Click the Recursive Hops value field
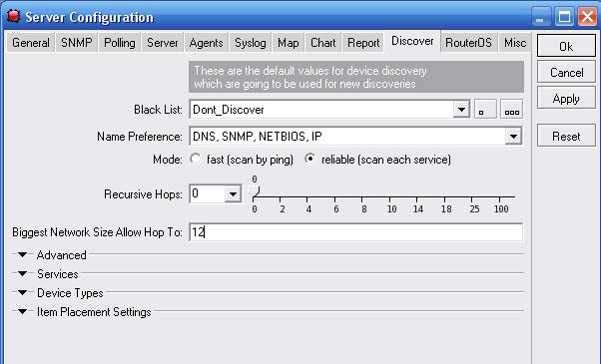 point(207,194)
